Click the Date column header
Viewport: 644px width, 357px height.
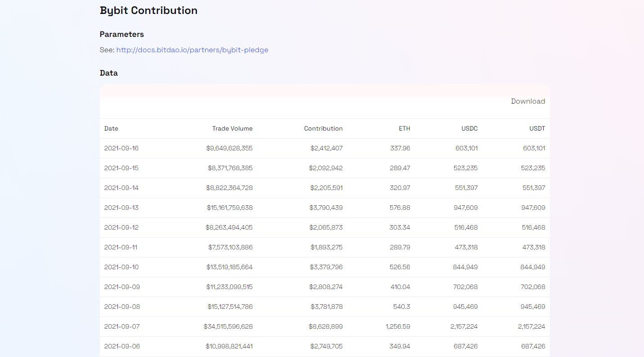click(111, 128)
